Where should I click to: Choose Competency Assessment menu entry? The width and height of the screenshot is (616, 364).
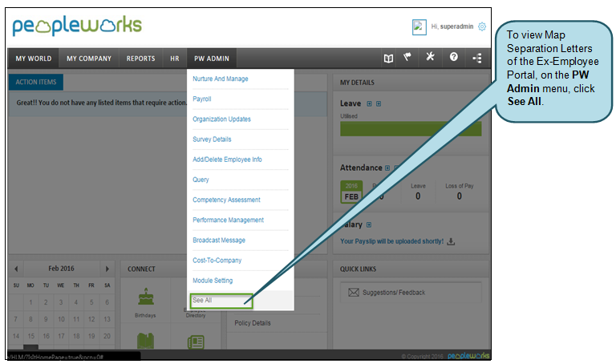tap(226, 200)
